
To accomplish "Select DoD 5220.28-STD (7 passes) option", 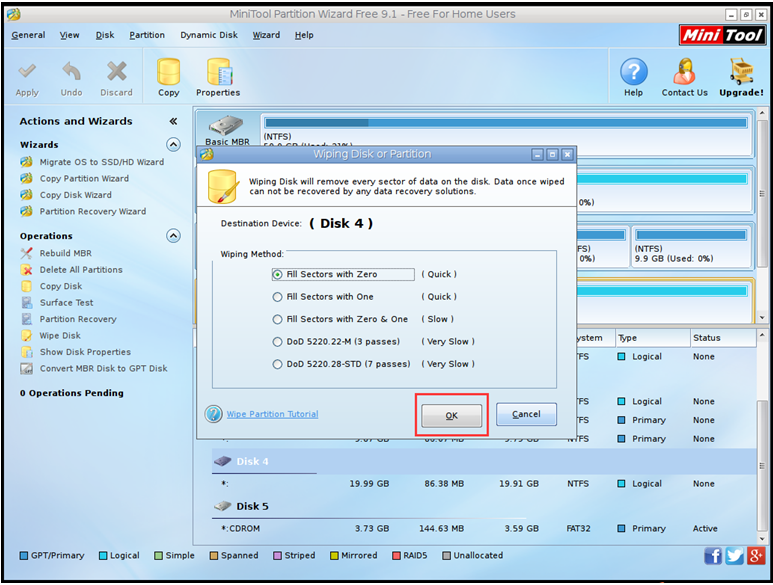I will point(278,364).
